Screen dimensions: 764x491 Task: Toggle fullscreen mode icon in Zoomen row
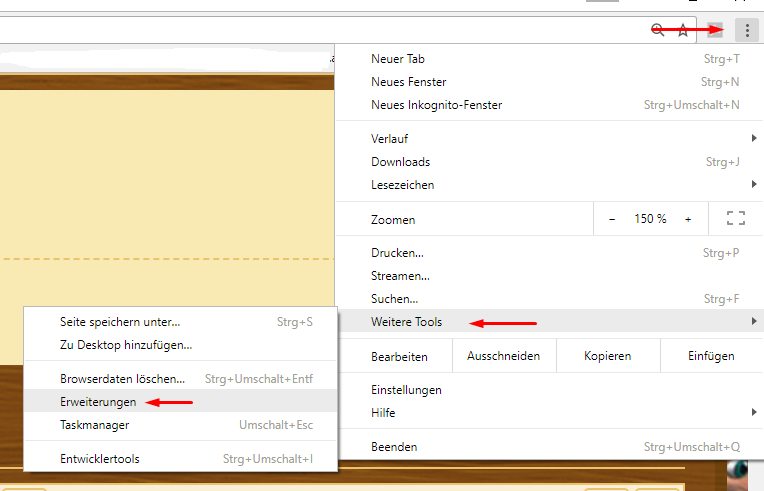(736, 219)
